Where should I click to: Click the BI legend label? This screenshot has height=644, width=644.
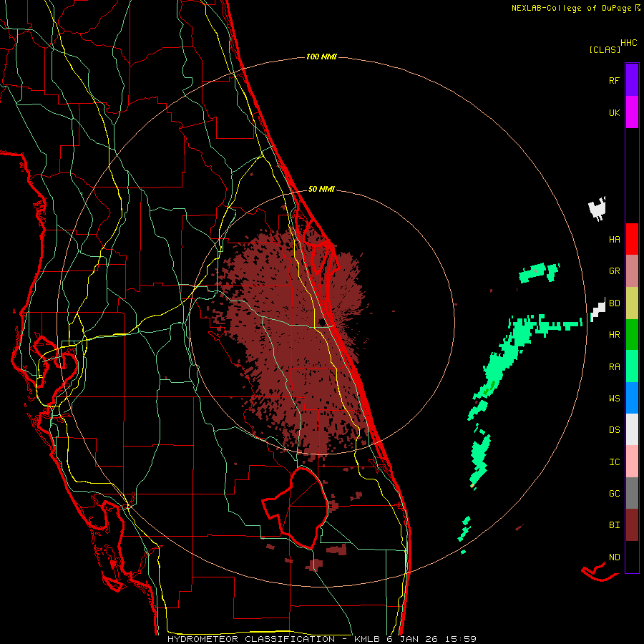pyautogui.click(x=615, y=525)
